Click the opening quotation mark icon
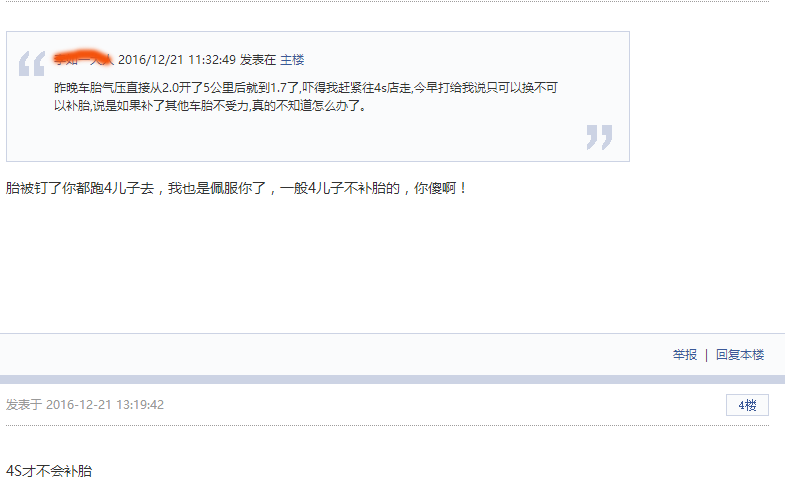 click(32, 64)
